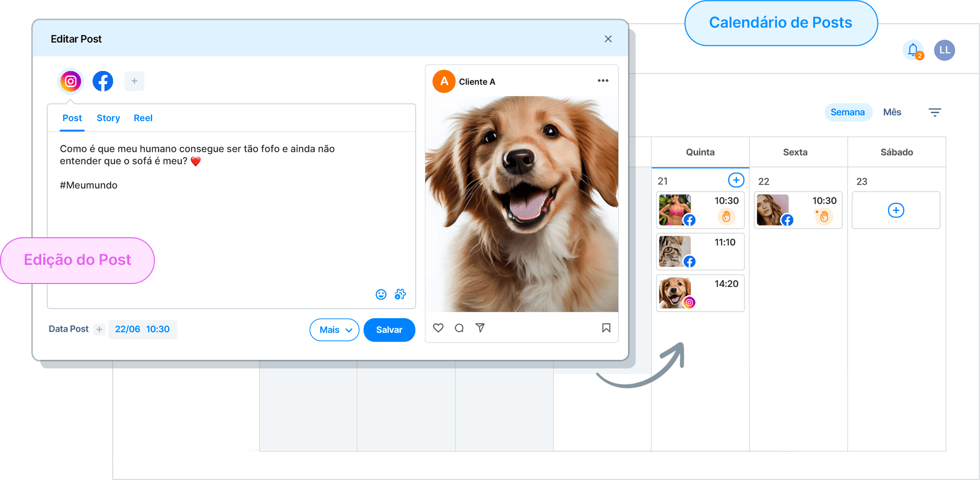Click the heart like icon in preview
980x480 pixels.
click(438, 328)
